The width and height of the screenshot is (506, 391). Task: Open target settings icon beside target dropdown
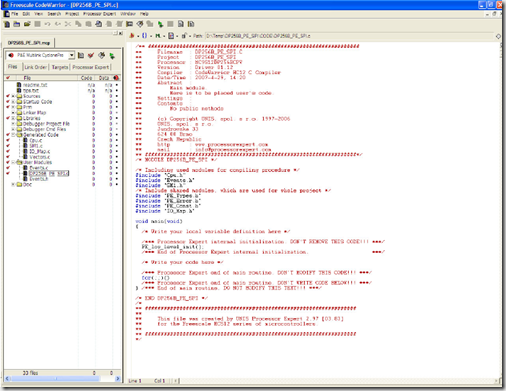point(81,55)
